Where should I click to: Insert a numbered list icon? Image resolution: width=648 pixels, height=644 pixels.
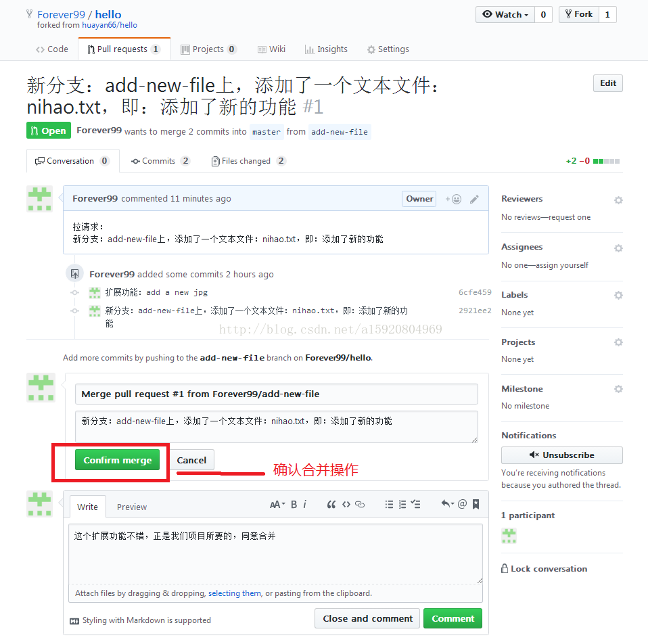coord(402,504)
